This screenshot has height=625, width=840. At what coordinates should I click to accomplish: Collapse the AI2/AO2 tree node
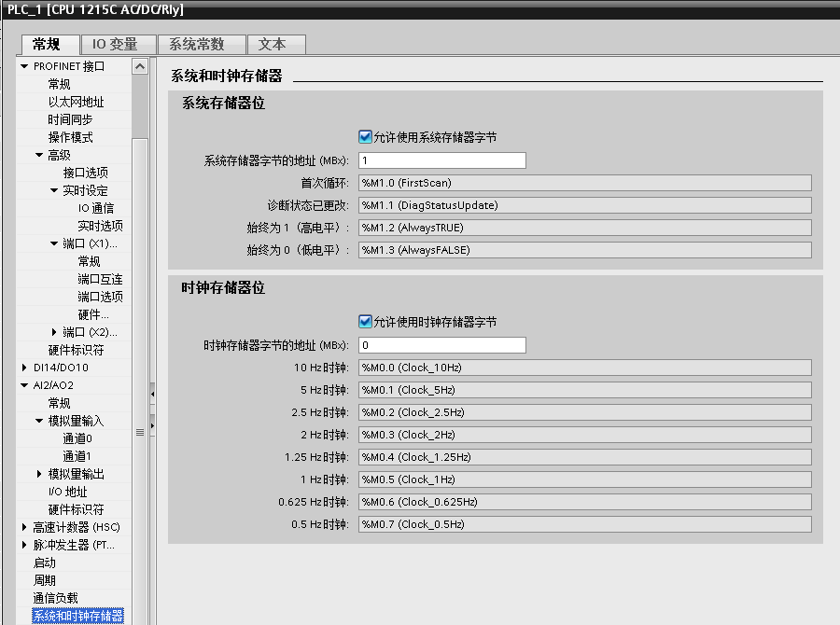(x=24, y=385)
